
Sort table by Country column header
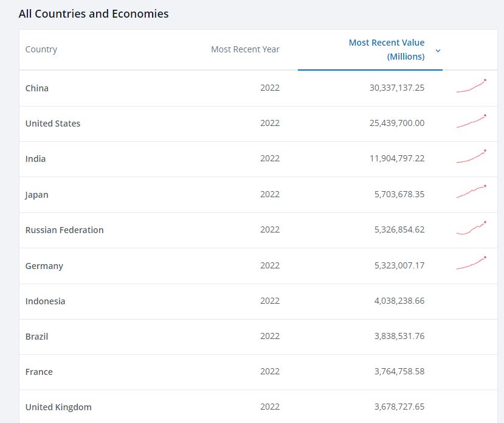[x=41, y=49]
